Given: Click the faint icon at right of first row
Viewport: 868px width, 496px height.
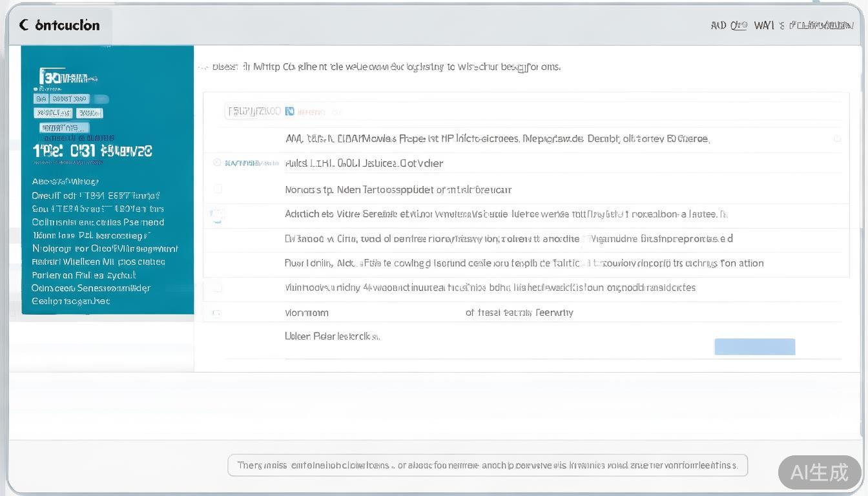Looking at the screenshot, I should [x=837, y=138].
